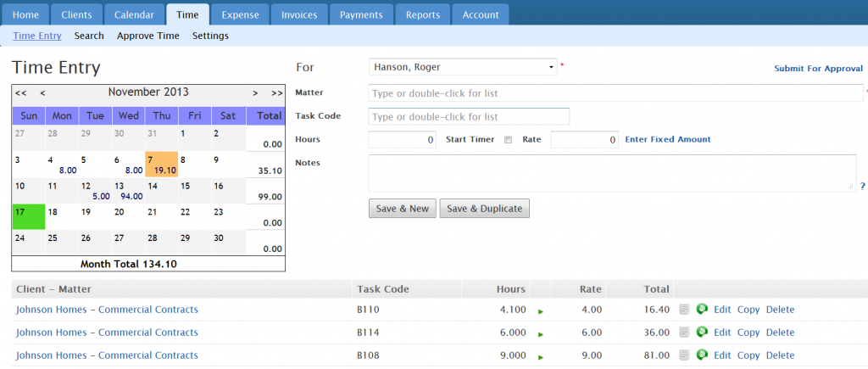Start timer on the B110 entry row
Viewport: 868px width, 369px height.
pos(541,311)
